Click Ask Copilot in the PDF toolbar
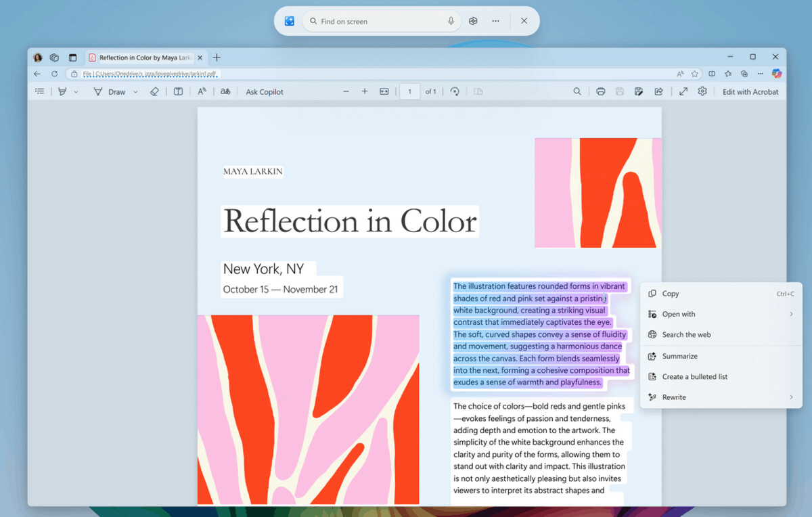The height and width of the screenshot is (517, 812). tap(265, 92)
